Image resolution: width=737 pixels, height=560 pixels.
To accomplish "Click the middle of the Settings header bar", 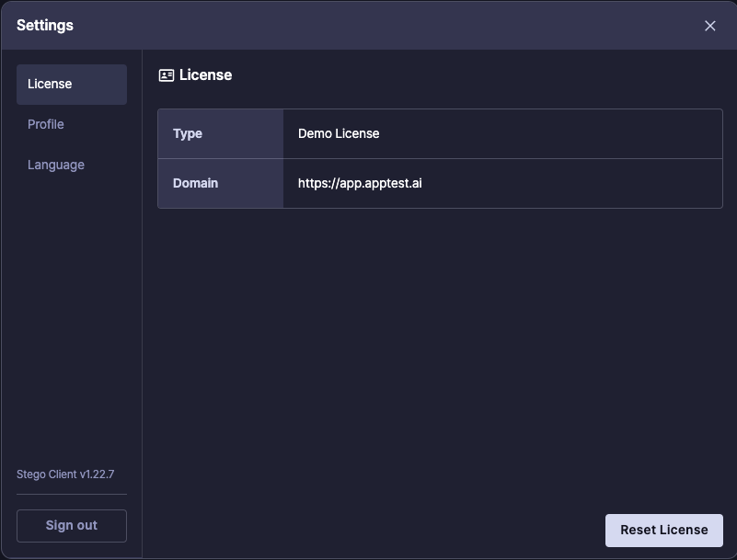I will 368,26.
